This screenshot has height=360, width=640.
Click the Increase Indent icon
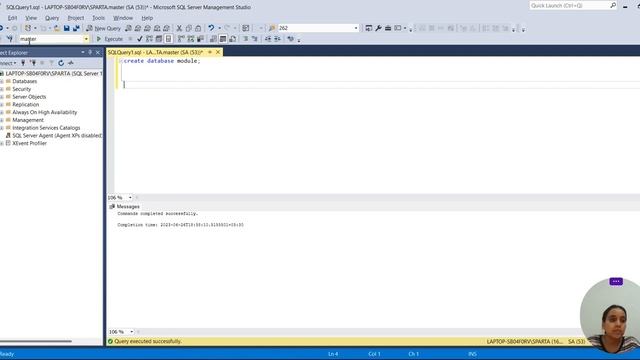tap(277, 39)
